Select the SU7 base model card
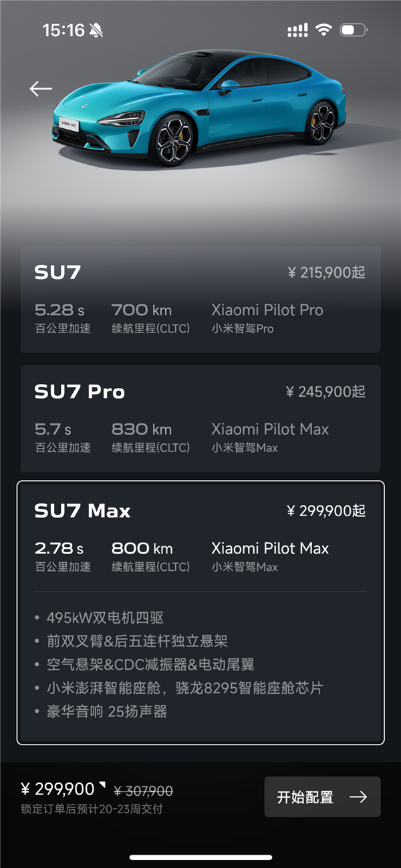The width and height of the screenshot is (401, 868). click(200, 299)
